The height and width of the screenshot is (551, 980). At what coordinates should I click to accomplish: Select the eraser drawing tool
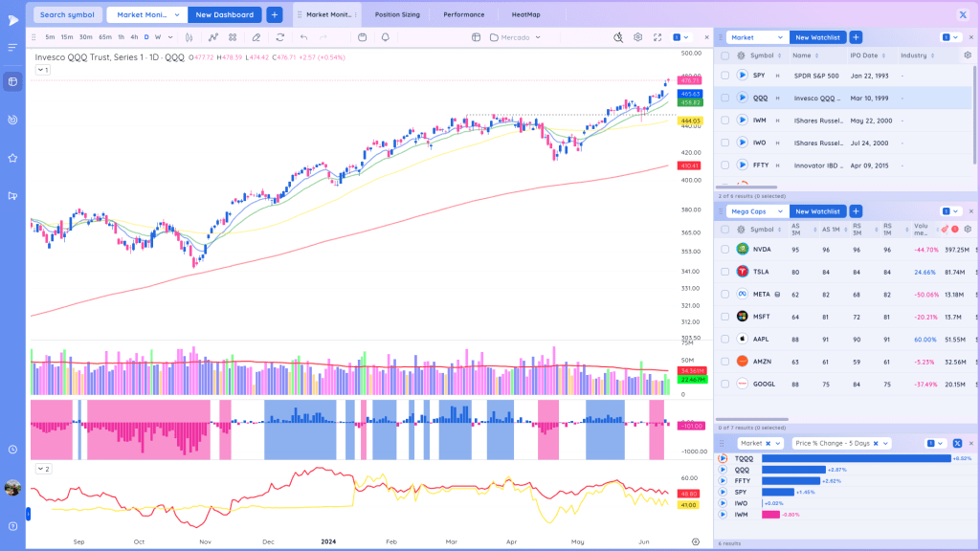coord(256,37)
